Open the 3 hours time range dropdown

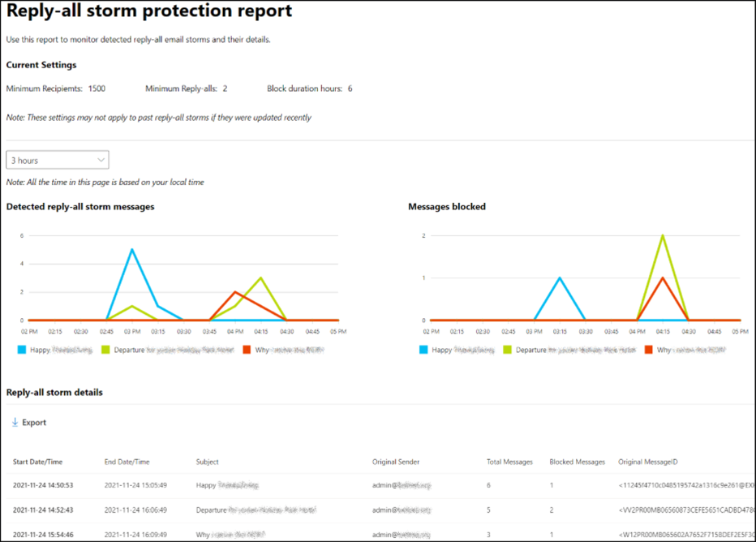(x=58, y=161)
